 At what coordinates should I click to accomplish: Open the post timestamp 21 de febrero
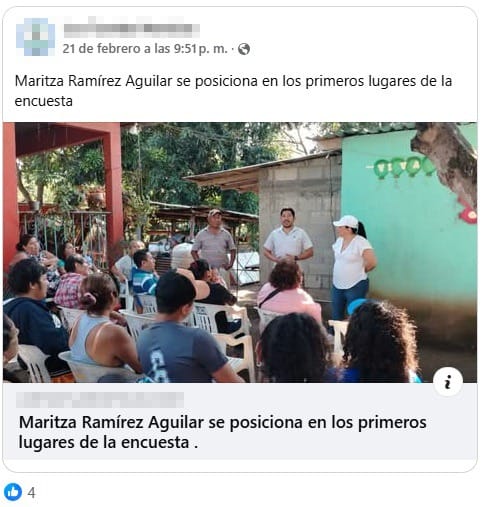point(145,49)
